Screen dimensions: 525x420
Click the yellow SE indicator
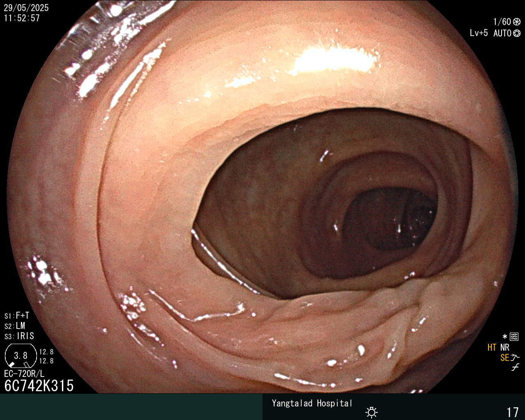click(x=504, y=358)
